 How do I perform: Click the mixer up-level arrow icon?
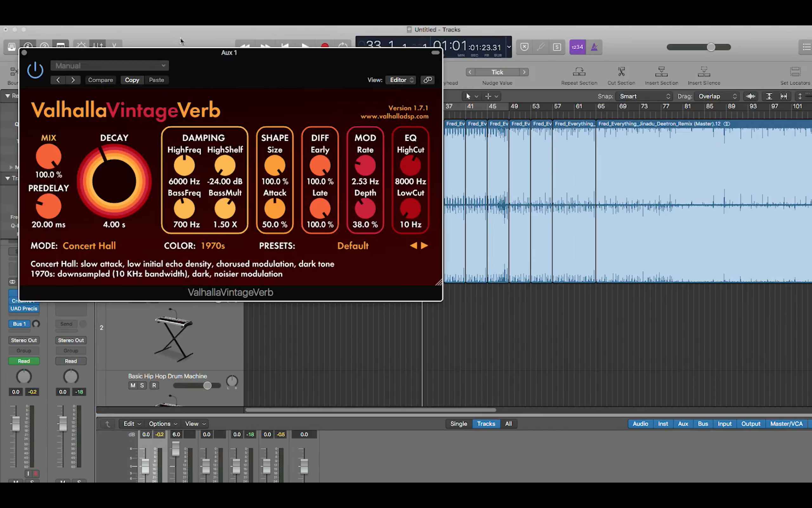coord(108,424)
